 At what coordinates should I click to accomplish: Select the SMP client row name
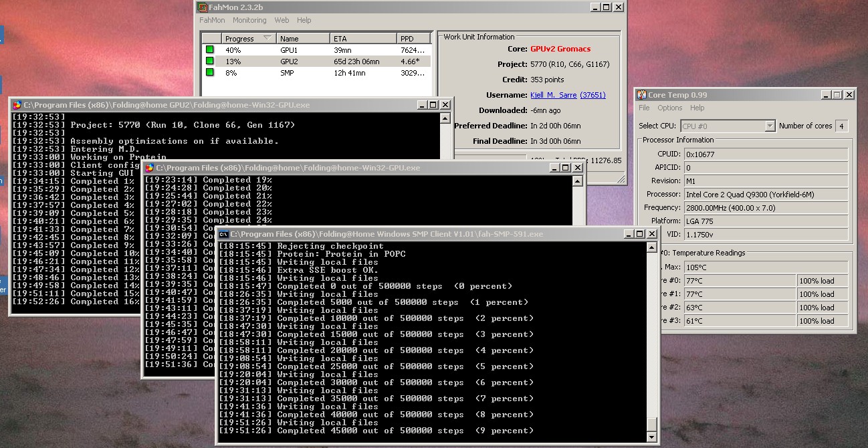[x=287, y=73]
